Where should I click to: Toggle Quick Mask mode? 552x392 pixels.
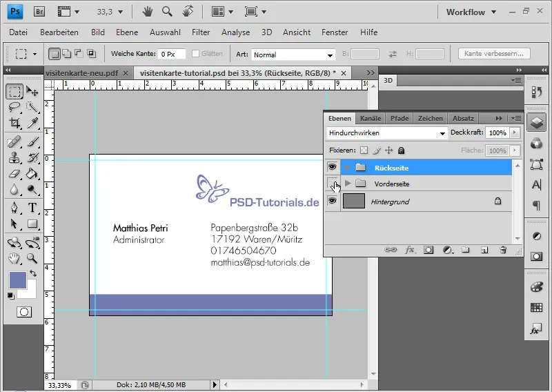24,312
